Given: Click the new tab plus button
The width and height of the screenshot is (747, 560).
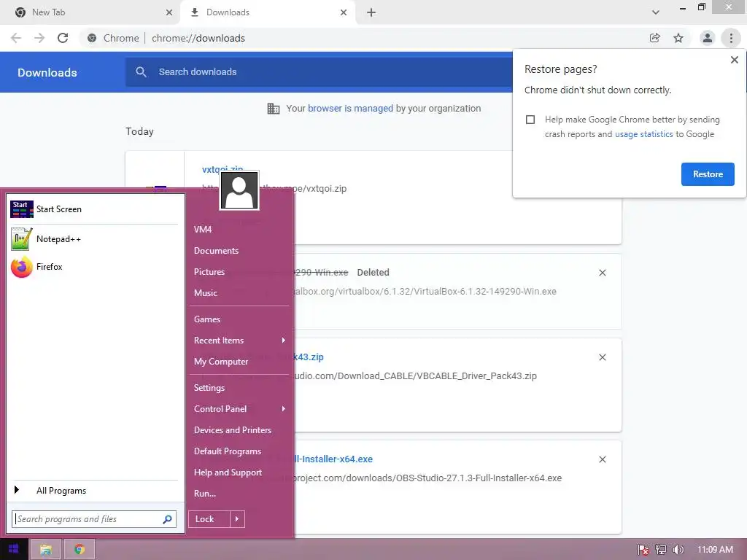Looking at the screenshot, I should pyautogui.click(x=371, y=12).
